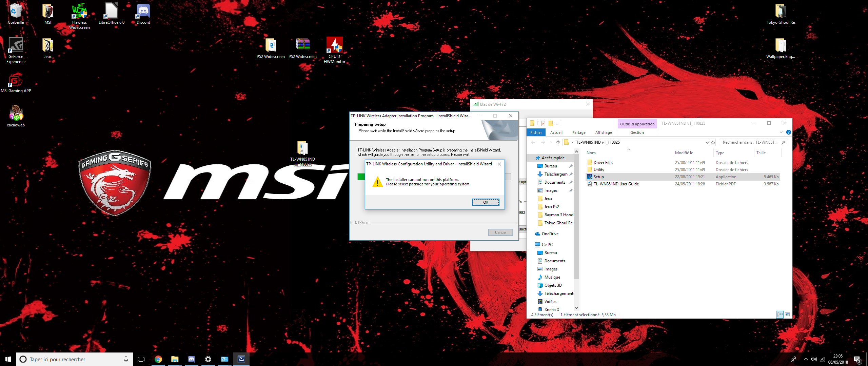The width and height of the screenshot is (868, 366).
Task: Open the Driver Files folder
Action: 603,162
